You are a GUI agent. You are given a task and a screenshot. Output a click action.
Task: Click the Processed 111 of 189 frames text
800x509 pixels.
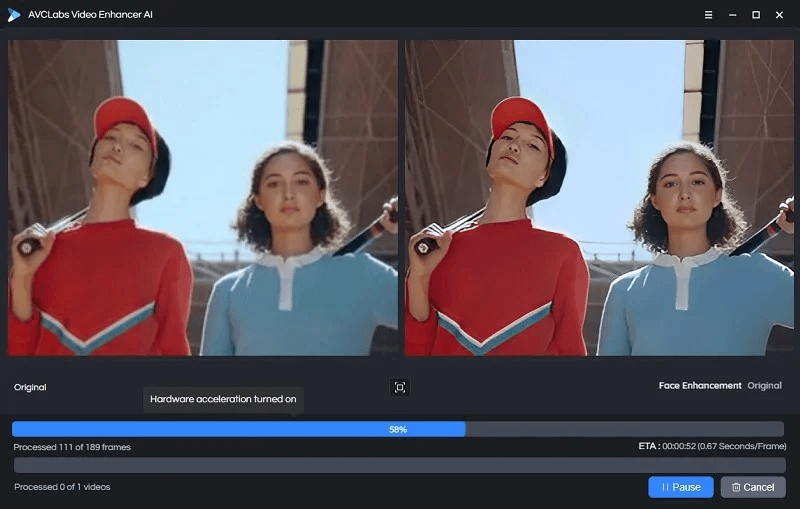(x=72, y=447)
